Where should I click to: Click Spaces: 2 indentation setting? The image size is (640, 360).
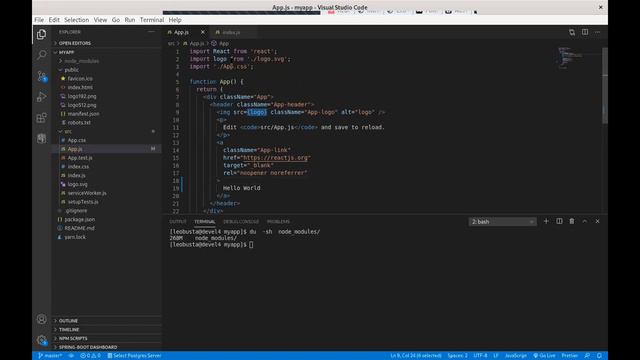click(x=458, y=356)
